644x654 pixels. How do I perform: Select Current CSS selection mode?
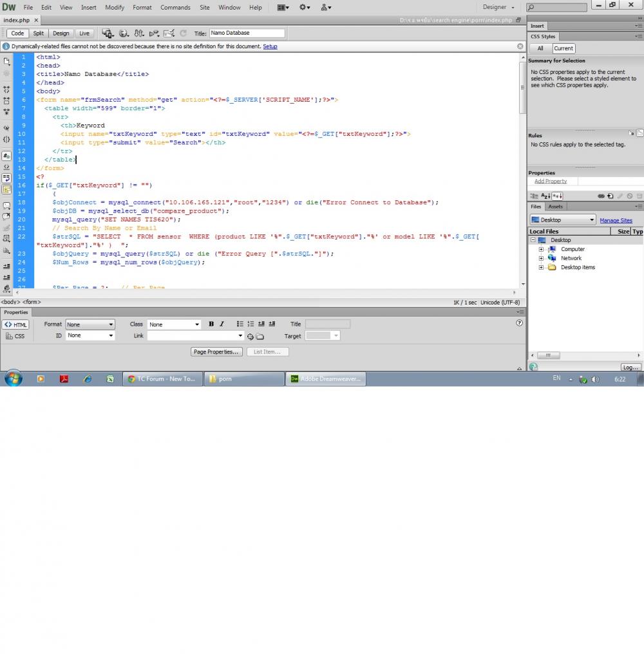[563, 48]
